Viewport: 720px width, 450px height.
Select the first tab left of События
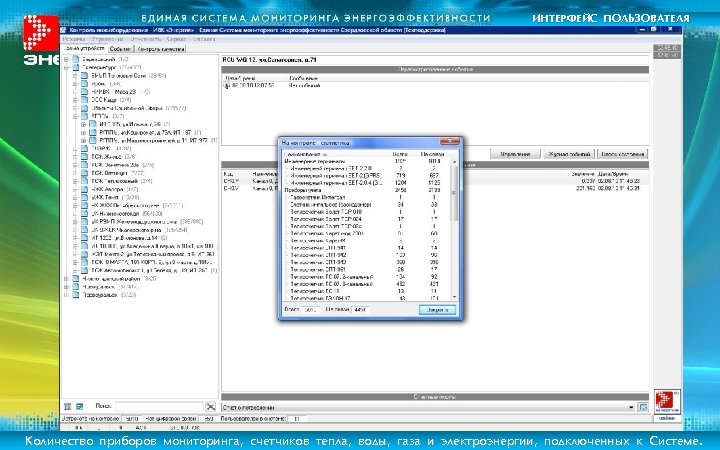coord(84,48)
